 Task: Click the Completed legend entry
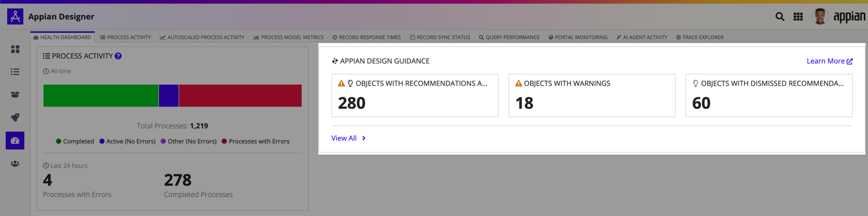75,141
